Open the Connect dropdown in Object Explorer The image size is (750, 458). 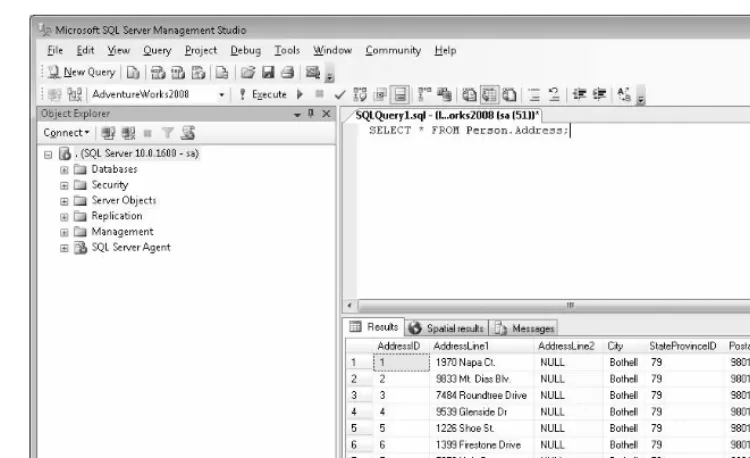click(x=66, y=133)
